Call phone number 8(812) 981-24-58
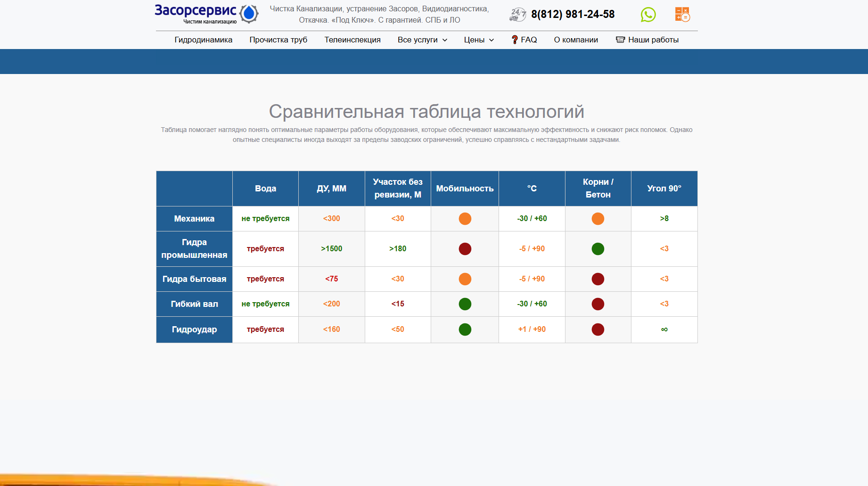Image resolution: width=868 pixels, height=486 pixels. click(573, 14)
